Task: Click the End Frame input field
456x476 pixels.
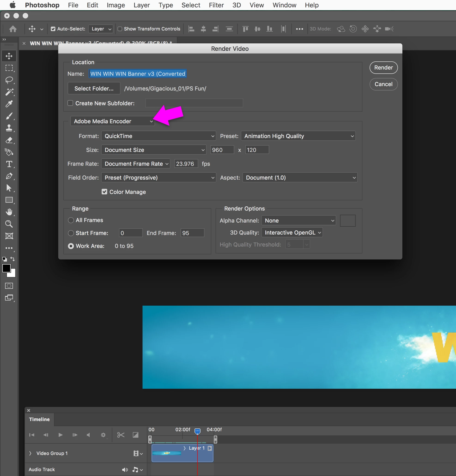Action: click(192, 233)
